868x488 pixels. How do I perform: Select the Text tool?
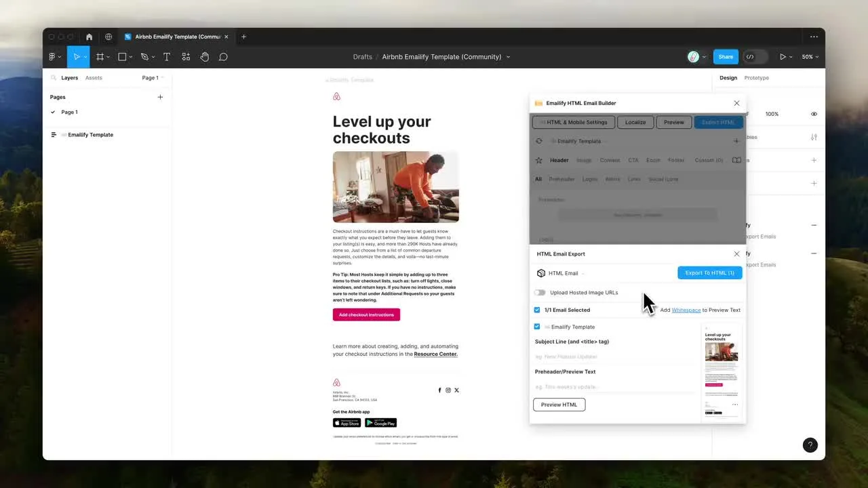tap(166, 56)
